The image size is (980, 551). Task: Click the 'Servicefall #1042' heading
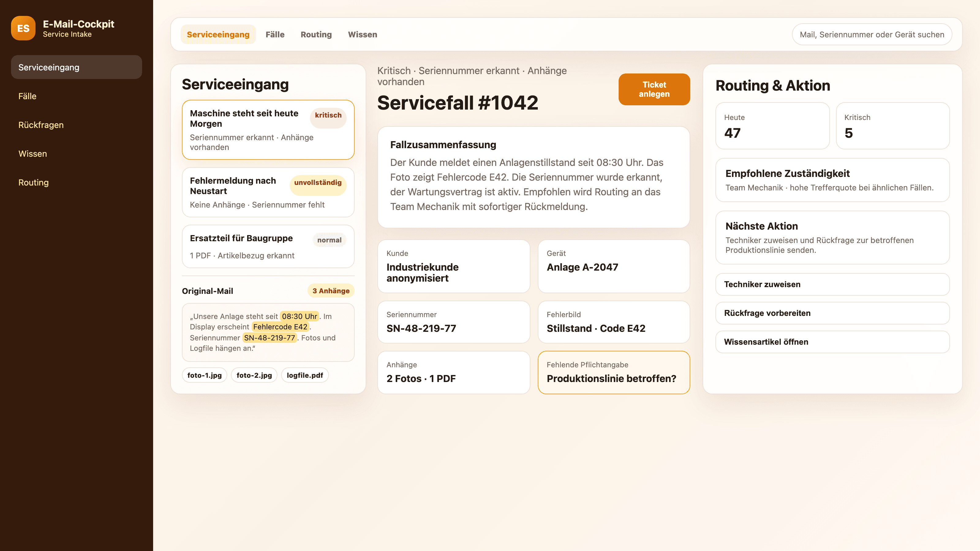(458, 103)
